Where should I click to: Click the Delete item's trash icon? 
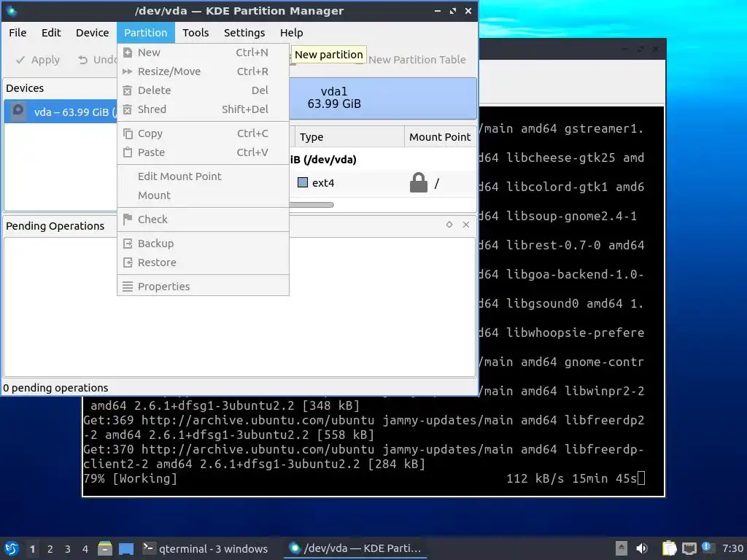coord(127,90)
